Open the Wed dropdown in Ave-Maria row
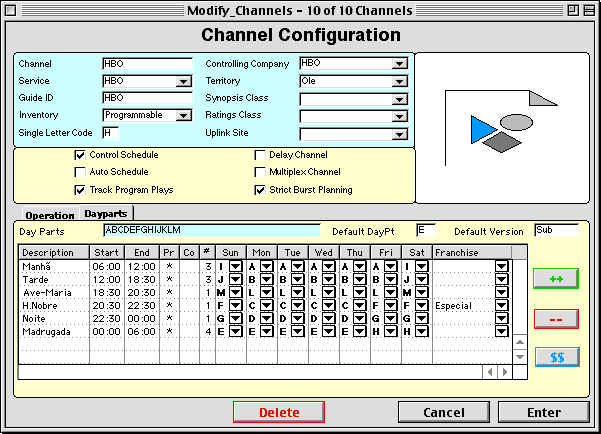The height and width of the screenshot is (434, 601). (328, 293)
